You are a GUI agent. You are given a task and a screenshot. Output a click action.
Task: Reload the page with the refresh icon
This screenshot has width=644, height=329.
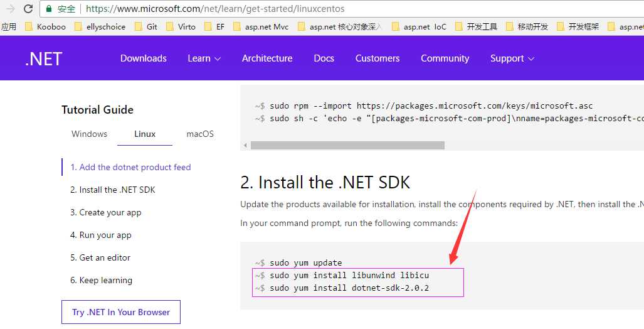point(28,9)
